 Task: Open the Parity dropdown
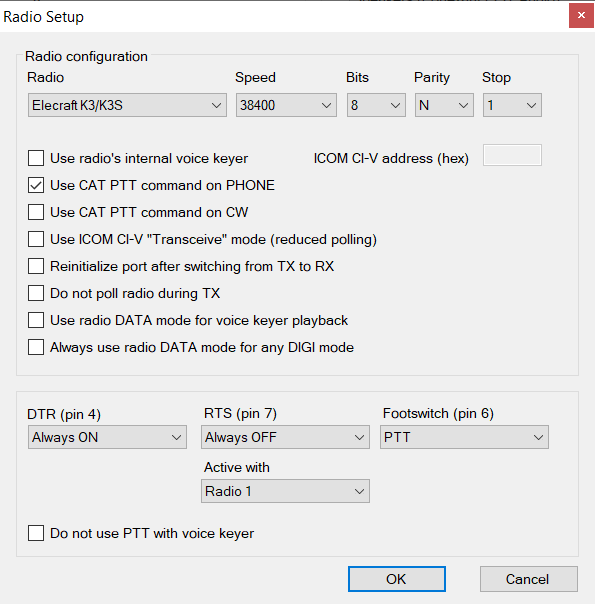click(444, 105)
